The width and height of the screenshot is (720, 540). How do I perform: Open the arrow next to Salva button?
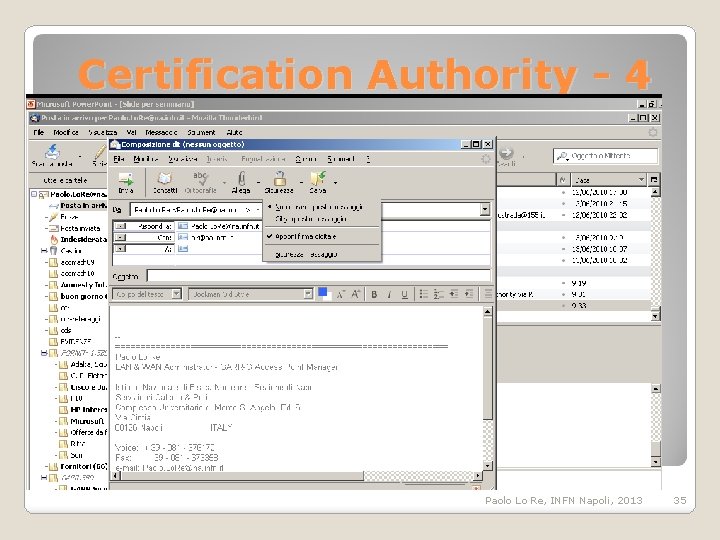pos(336,182)
